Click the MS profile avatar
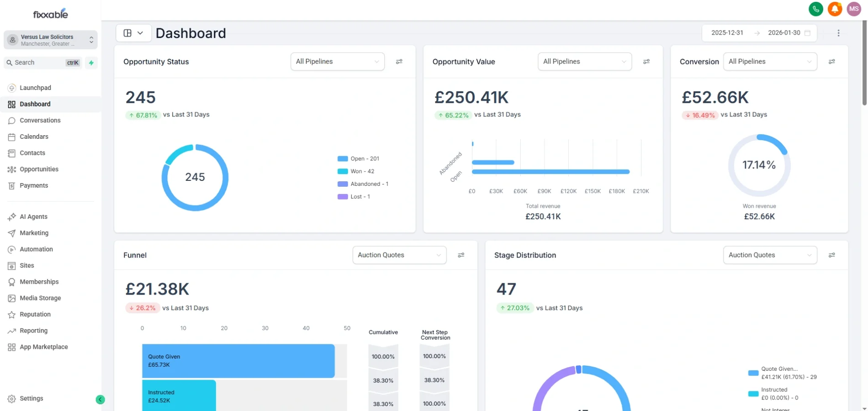The height and width of the screenshot is (411, 868). click(x=854, y=9)
